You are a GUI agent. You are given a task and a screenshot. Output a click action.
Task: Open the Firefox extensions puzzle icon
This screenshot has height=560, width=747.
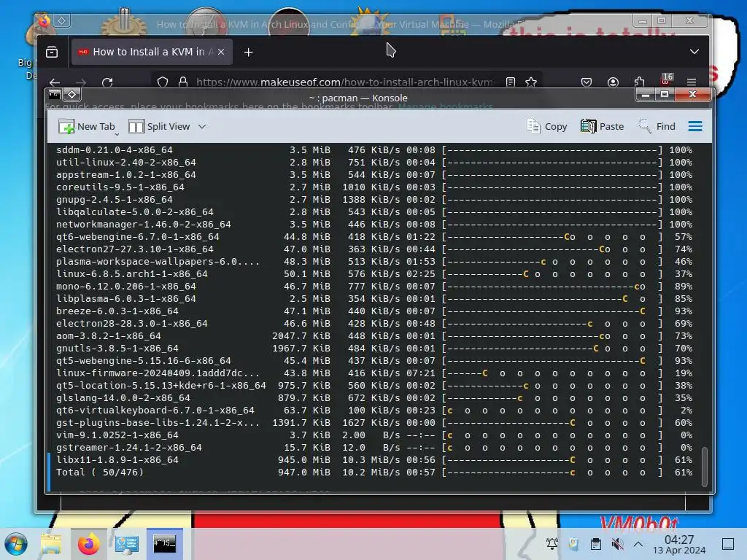pyautogui.click(x=639, y=82)
